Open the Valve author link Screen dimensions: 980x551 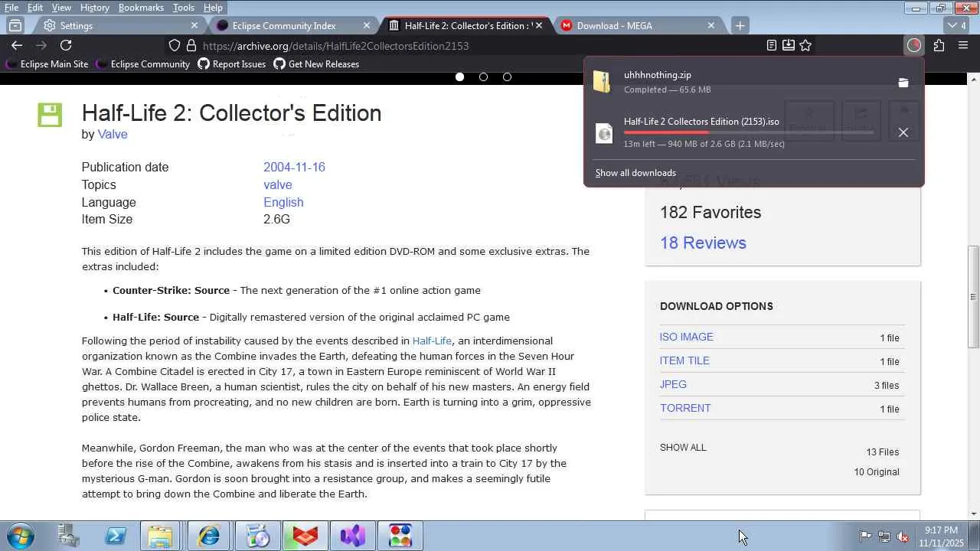(113, 134)
